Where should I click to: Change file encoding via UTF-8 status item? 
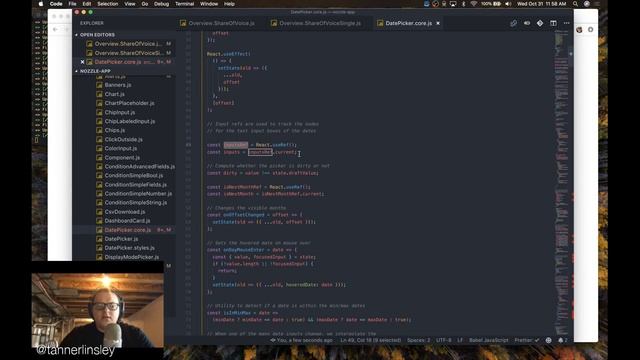[443, 340]
